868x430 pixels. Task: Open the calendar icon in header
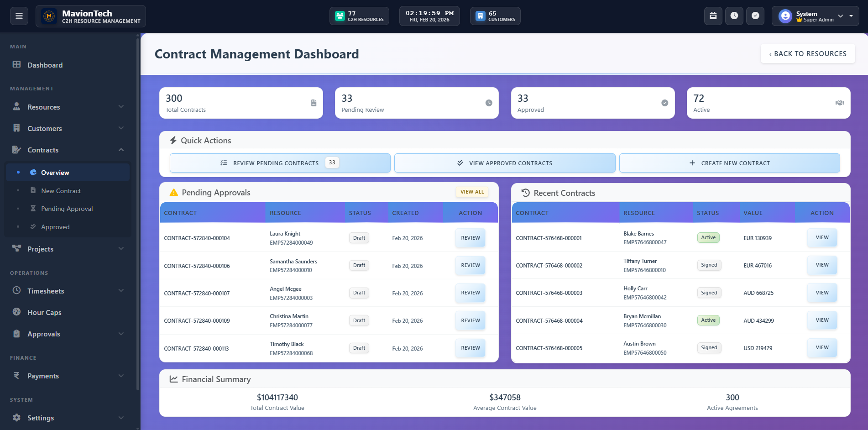pos(713,16)
